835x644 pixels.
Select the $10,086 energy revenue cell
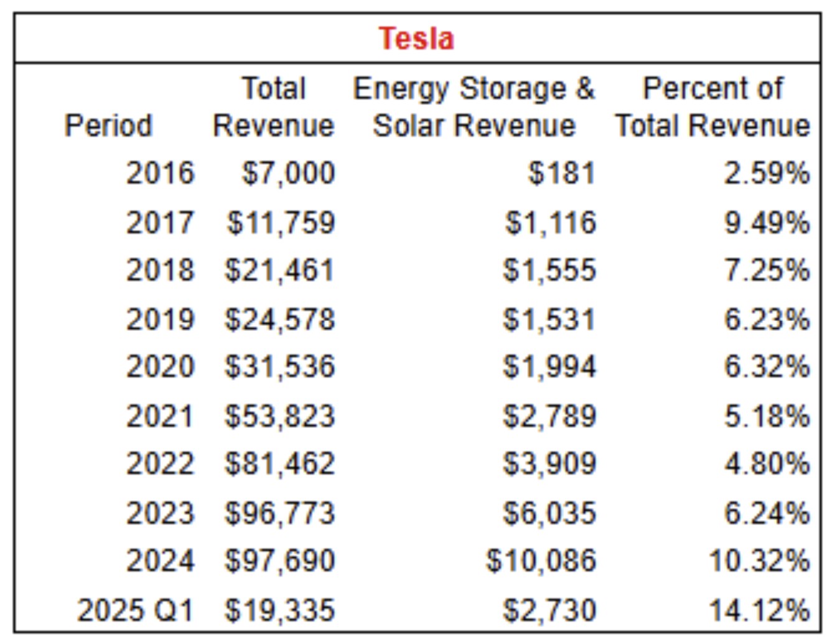[541, 560]
